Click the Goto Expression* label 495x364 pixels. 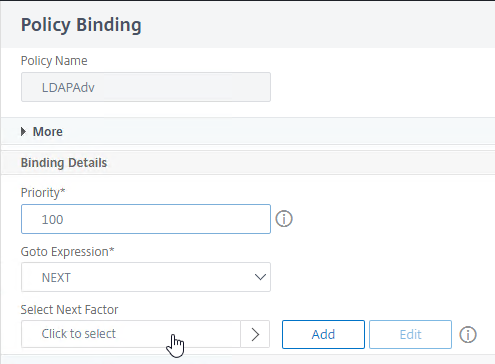[x=68, y=252]
